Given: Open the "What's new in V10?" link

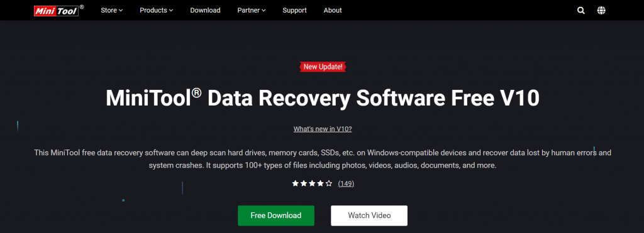Looking at the screenshot, I should point(323,129).
